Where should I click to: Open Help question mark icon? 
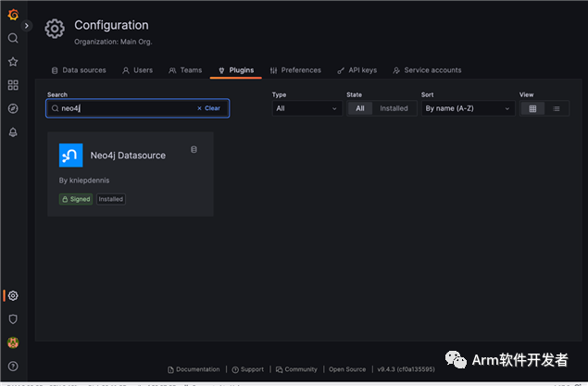tap(13, 367)
